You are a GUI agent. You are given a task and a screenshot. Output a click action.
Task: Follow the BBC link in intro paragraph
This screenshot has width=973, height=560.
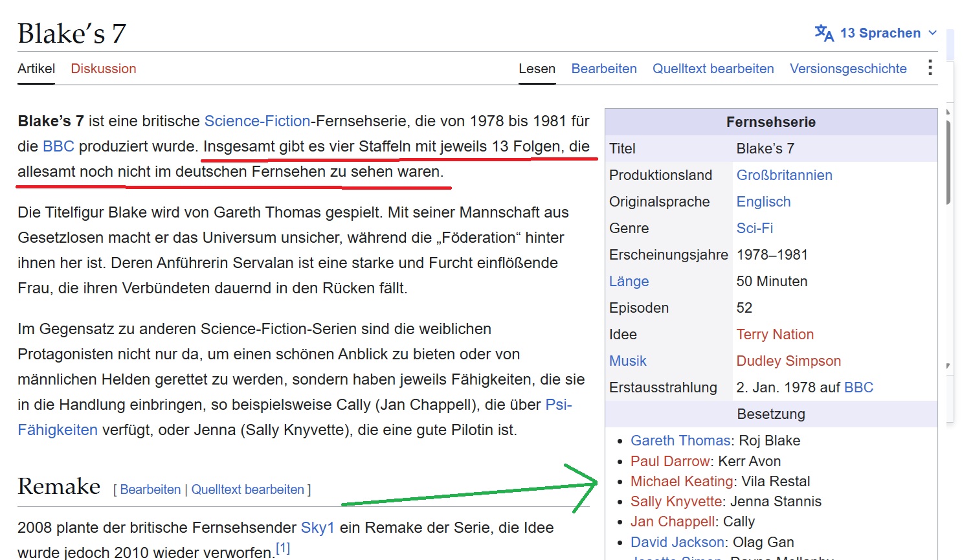click(x=58, y=146)
